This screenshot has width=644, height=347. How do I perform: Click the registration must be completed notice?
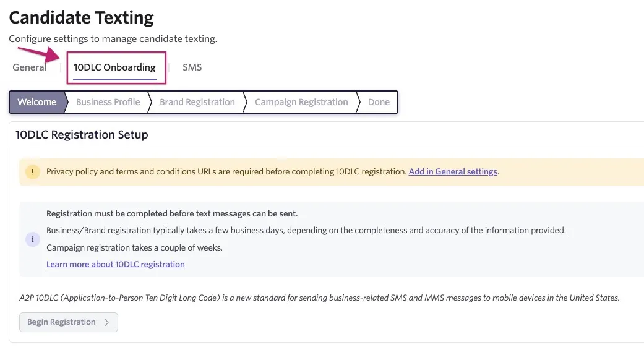click(172, 213)
